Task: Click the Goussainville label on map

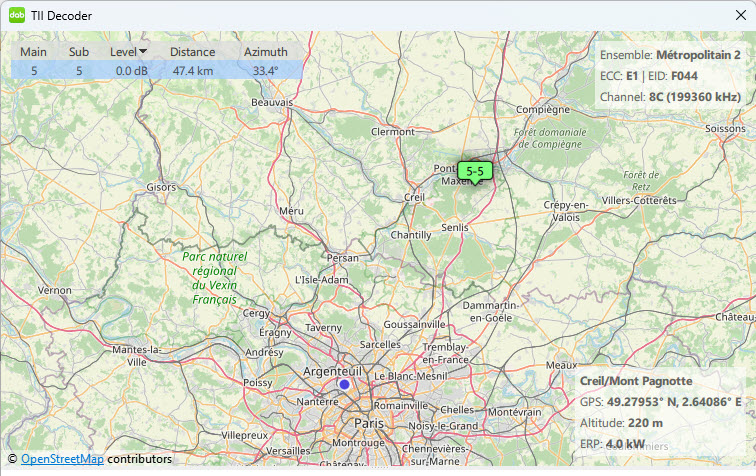Action: pos(414,325)
